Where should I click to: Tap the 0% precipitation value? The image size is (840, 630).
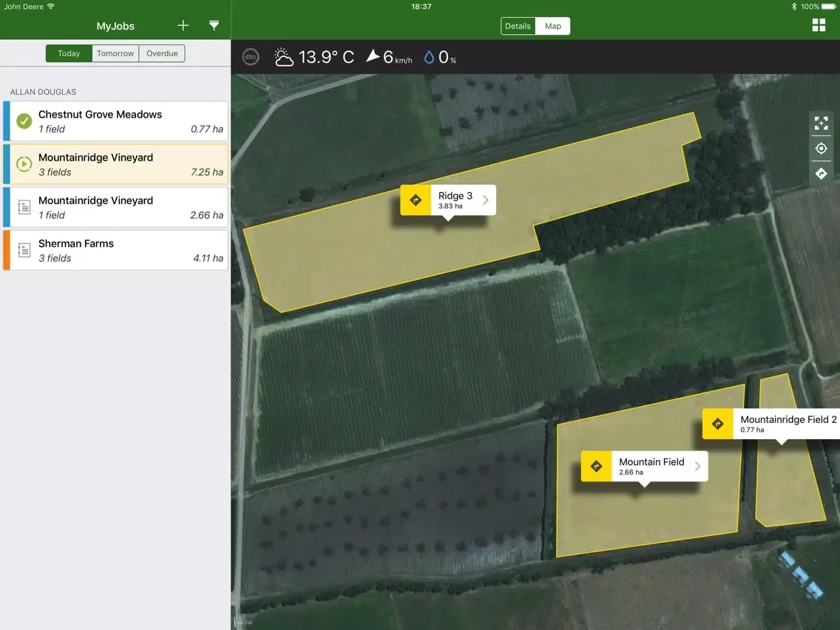tap(447, 57)
